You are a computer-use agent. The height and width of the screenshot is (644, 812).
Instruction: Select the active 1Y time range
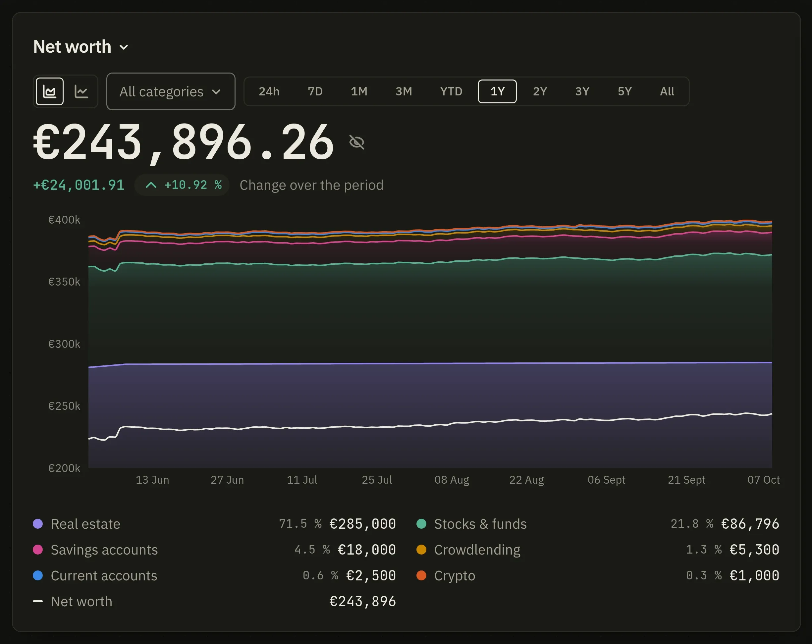[497, 91]
